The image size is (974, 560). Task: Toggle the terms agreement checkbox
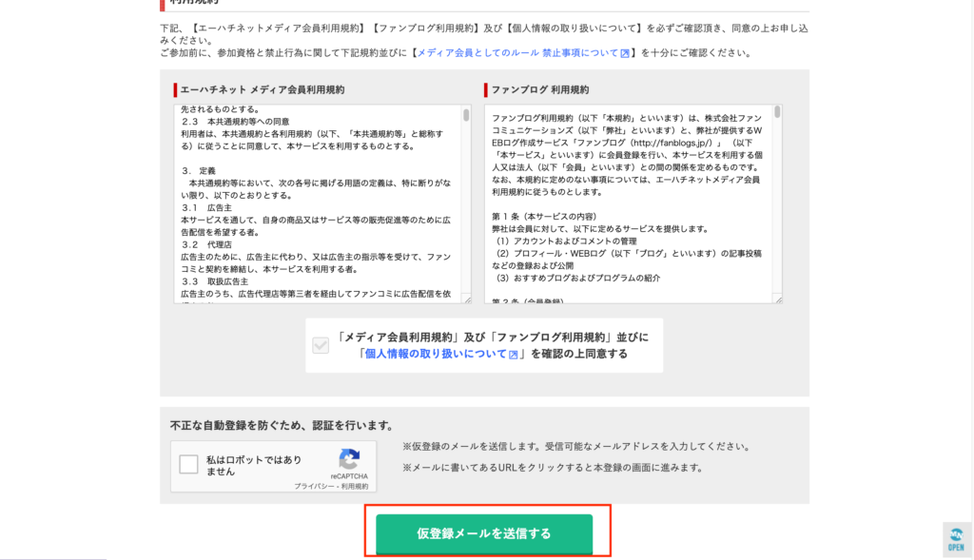(321, 345)
